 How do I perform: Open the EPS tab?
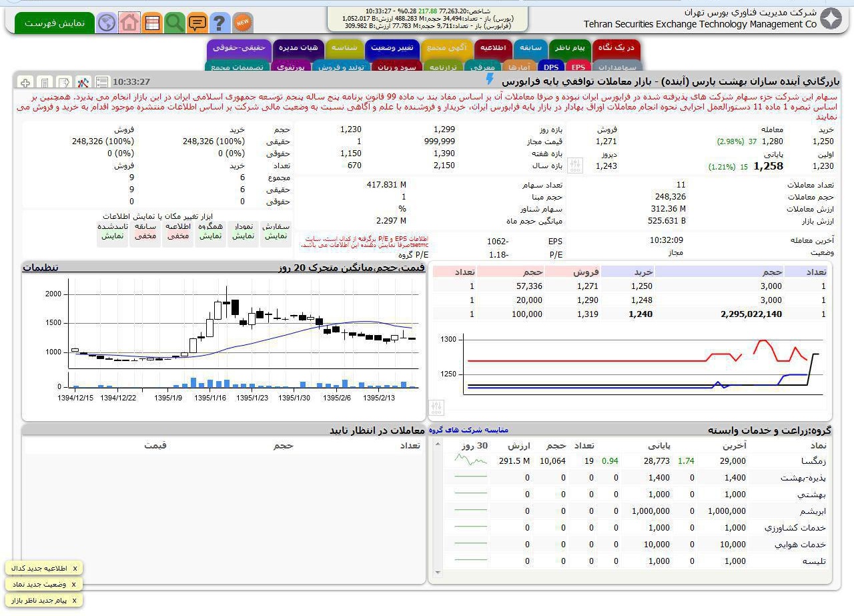click(578, 67)
